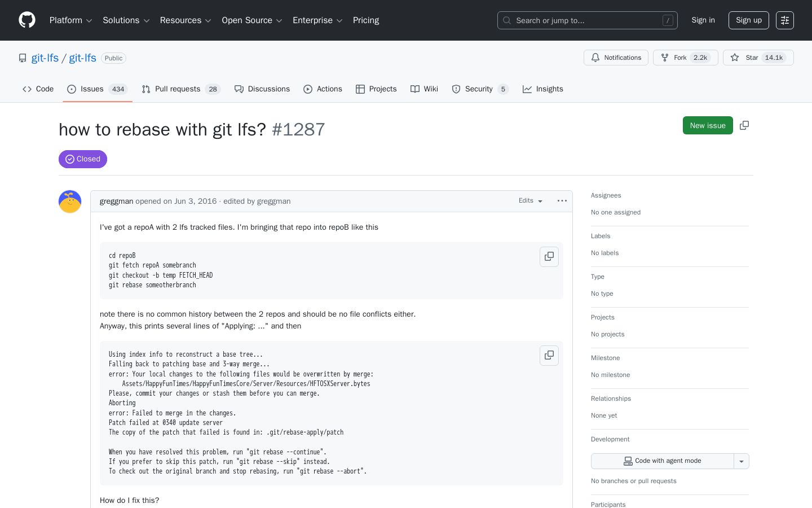
Task: Click the Public visibility label
Action: 113,58
